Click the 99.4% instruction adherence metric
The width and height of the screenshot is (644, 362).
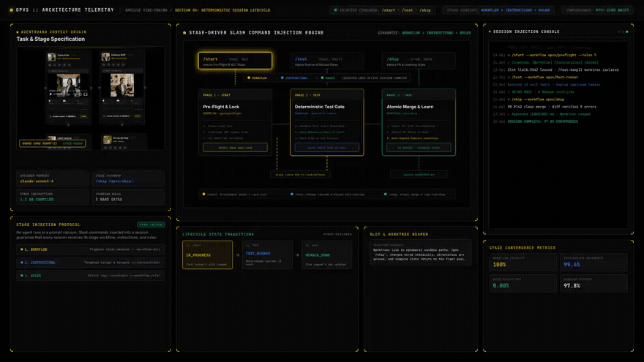coord(594,263)
